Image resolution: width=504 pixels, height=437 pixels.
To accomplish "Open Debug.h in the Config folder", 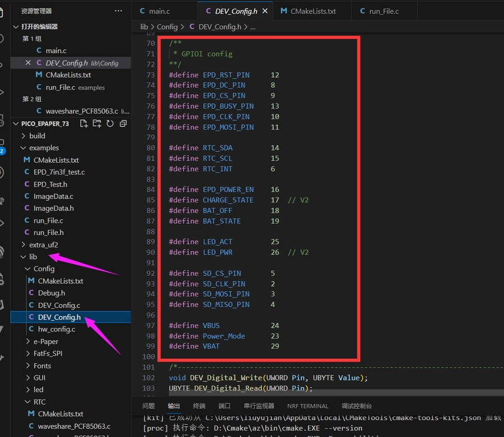I will (51, 293).
